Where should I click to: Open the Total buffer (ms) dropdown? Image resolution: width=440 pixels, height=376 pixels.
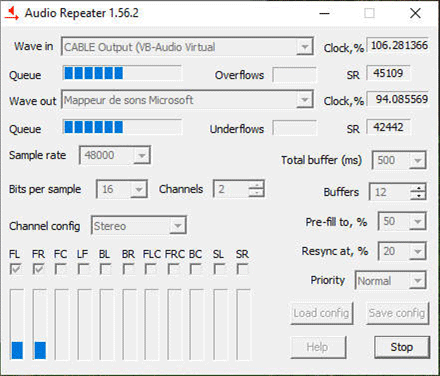(417, 161)
